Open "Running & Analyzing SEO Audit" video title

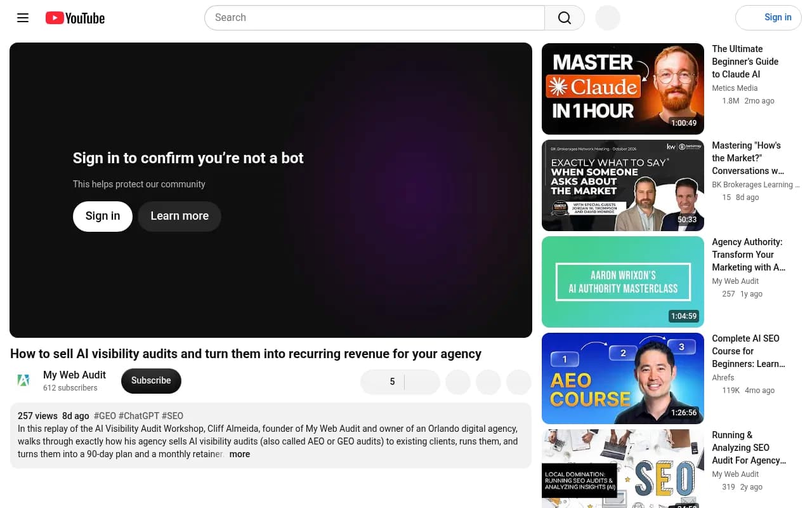pos(749,448)
